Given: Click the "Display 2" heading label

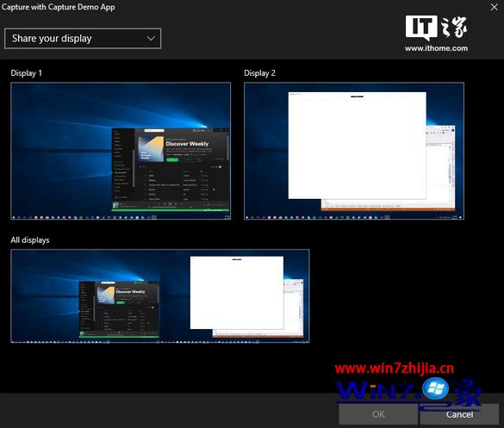Looking at the screenshot, I should point(259,73).
